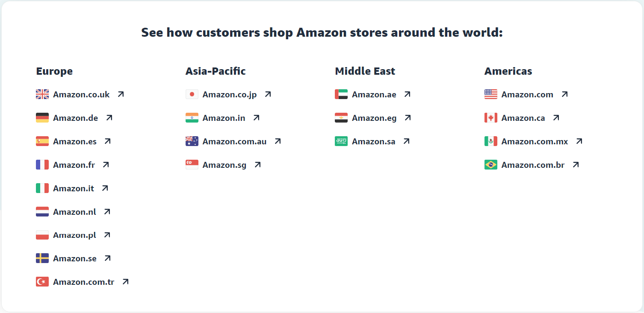
Task: Open the Amazon.it store link
Action: tap(74, 188)
